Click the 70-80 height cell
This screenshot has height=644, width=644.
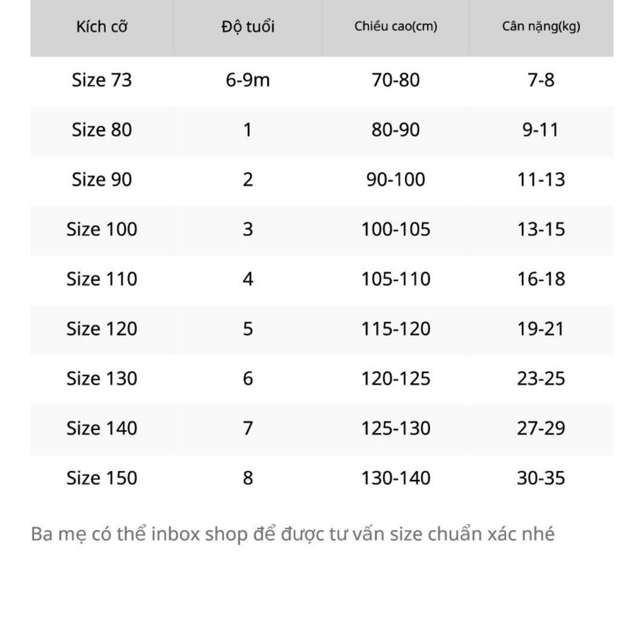[x=396, y=80]
